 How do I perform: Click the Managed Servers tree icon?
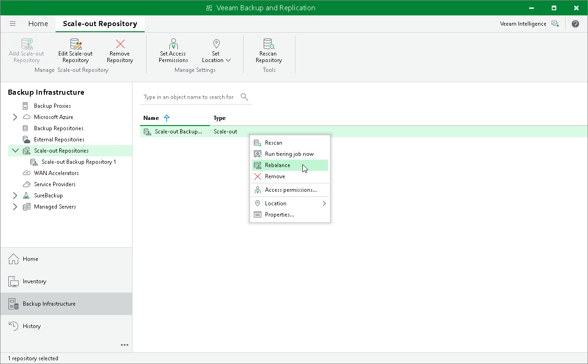click(26, 207)
